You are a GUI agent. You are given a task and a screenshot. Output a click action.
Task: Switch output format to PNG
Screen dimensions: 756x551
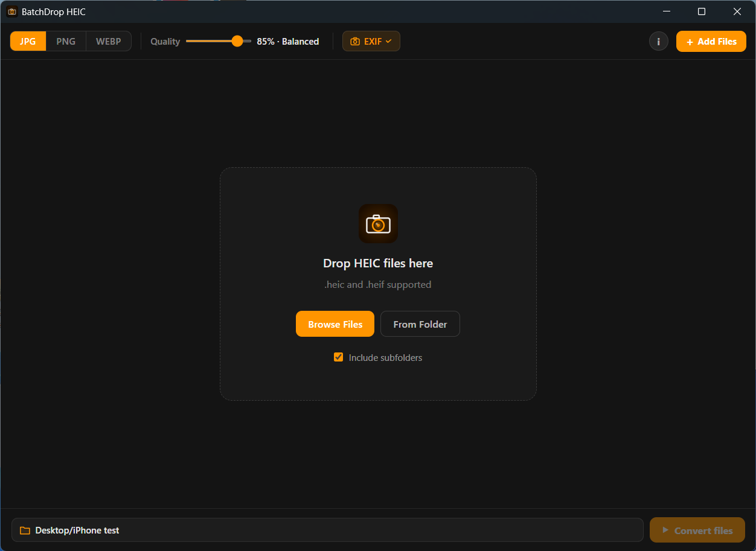(x=66, y=41)
